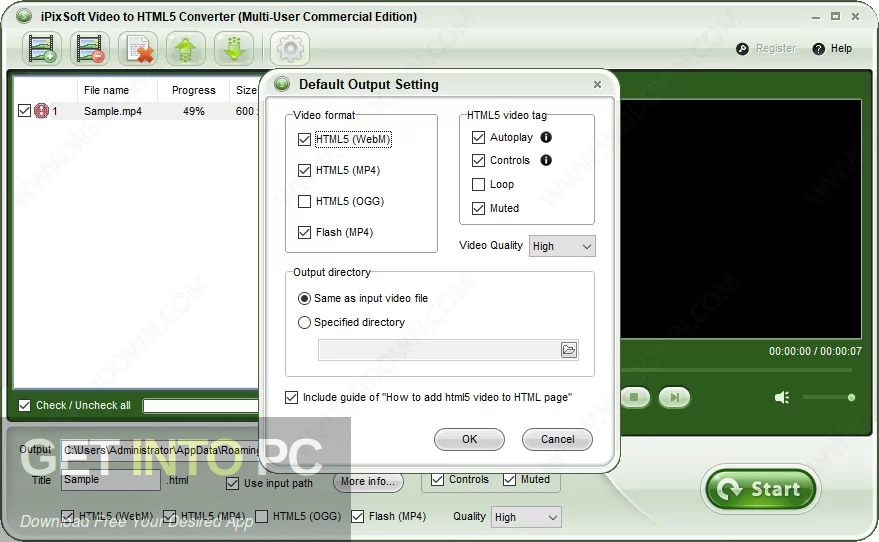Click the Output path field

(x=160, y=450)
